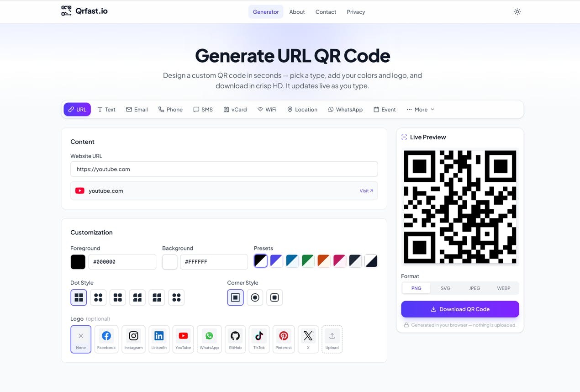The height and width of the screenshot is (392, 580).
Task: Click the foreground hex field #000000
Action: point(122,262)
